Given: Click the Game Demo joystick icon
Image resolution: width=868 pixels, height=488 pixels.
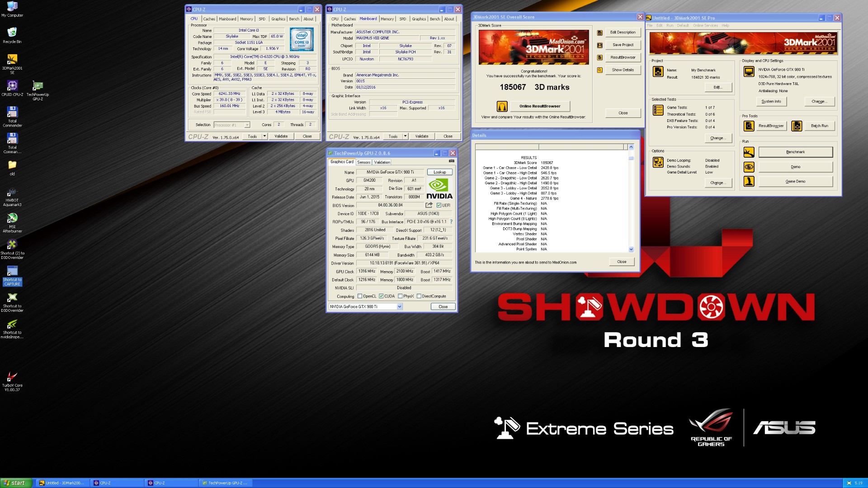Looking at the screenshot, I should [x=749, y=182].
